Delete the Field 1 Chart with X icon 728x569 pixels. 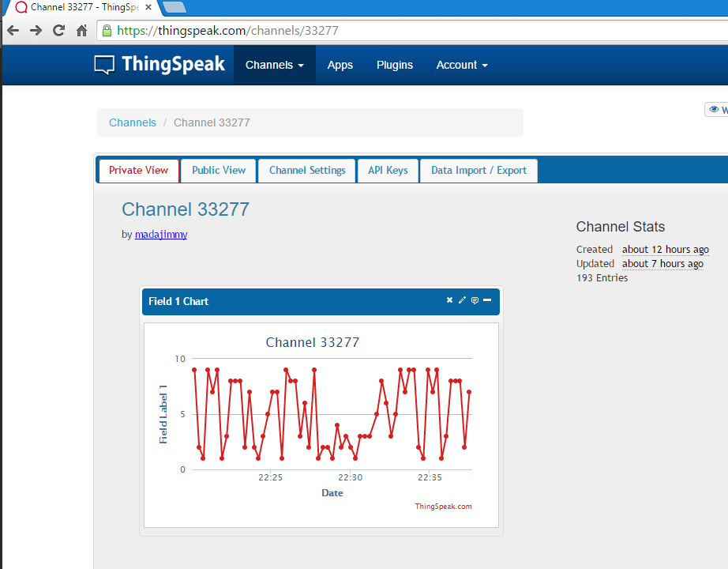coord(449,300)
